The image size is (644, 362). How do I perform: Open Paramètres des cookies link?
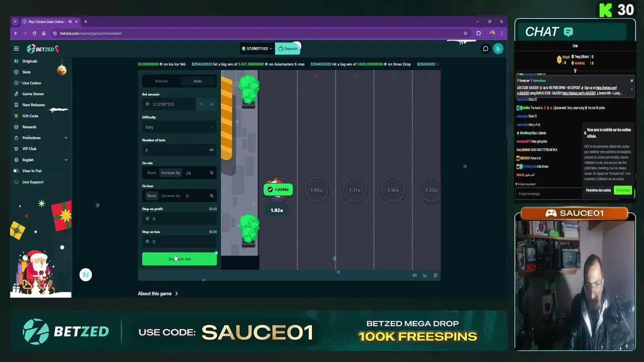tap(598, 190)
